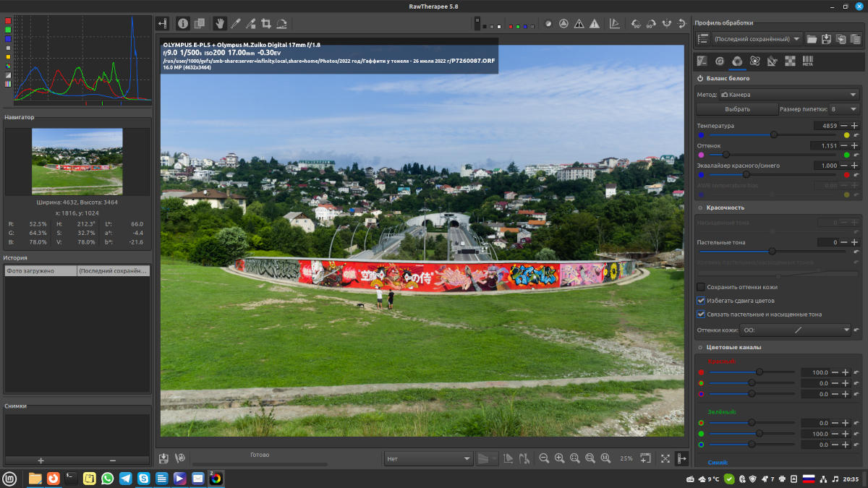
Task: Toggle profile fill mode icon
Action: pyautogui.click(x=702, y=39)
